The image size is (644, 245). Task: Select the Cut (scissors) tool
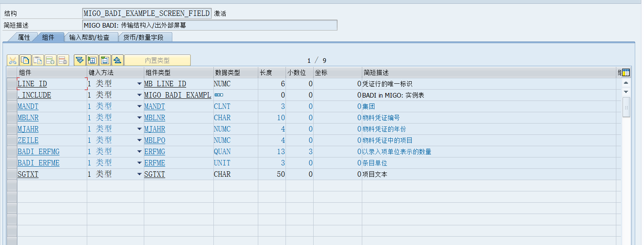click(12, 60)
